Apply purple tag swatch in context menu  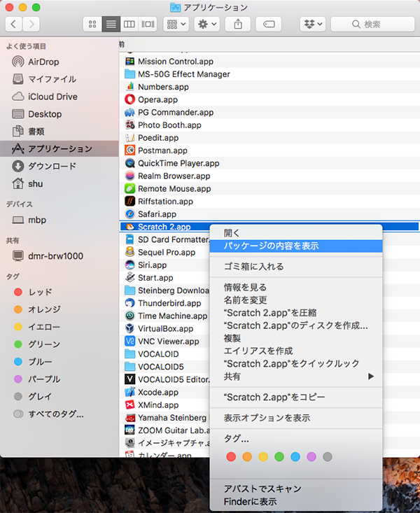pyautogui.click(x=311, y=457)
